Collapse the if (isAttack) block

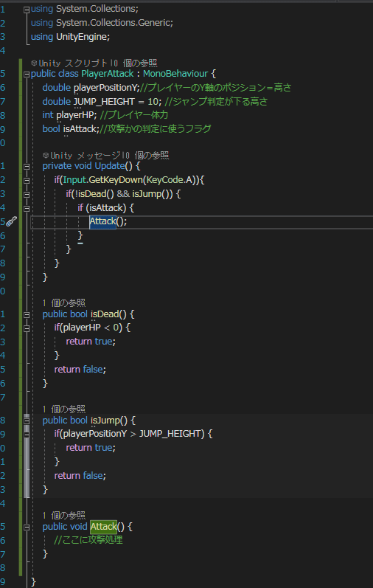click(27, 209)
